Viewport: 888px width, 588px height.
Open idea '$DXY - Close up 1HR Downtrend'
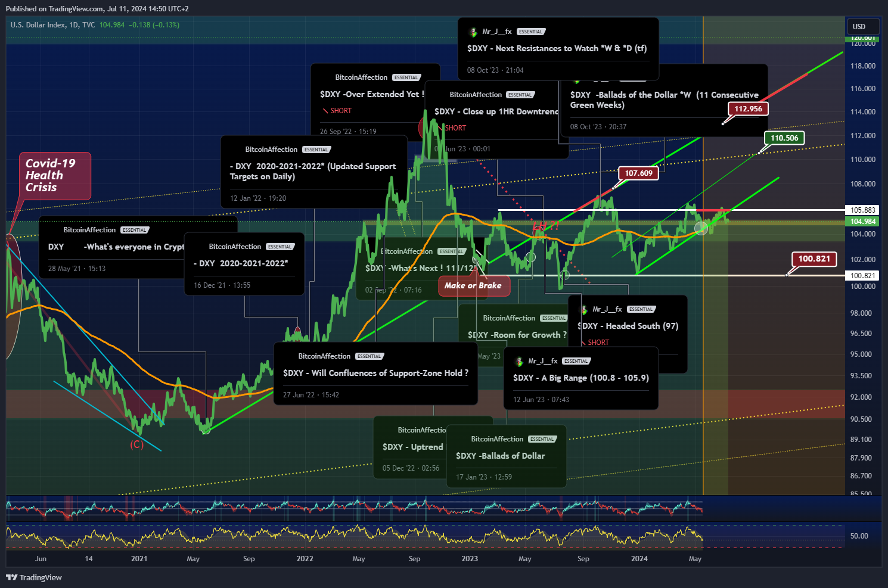[x=496, y=111]
